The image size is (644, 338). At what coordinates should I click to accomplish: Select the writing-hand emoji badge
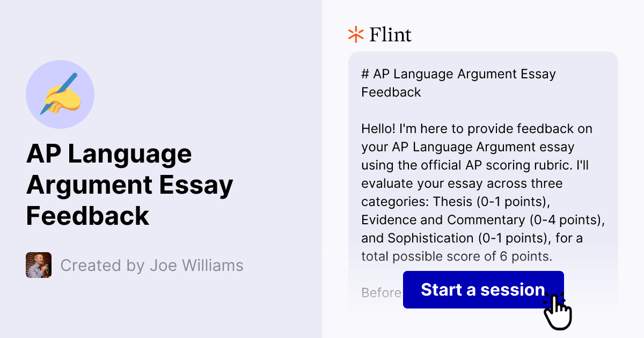(60, 94)
